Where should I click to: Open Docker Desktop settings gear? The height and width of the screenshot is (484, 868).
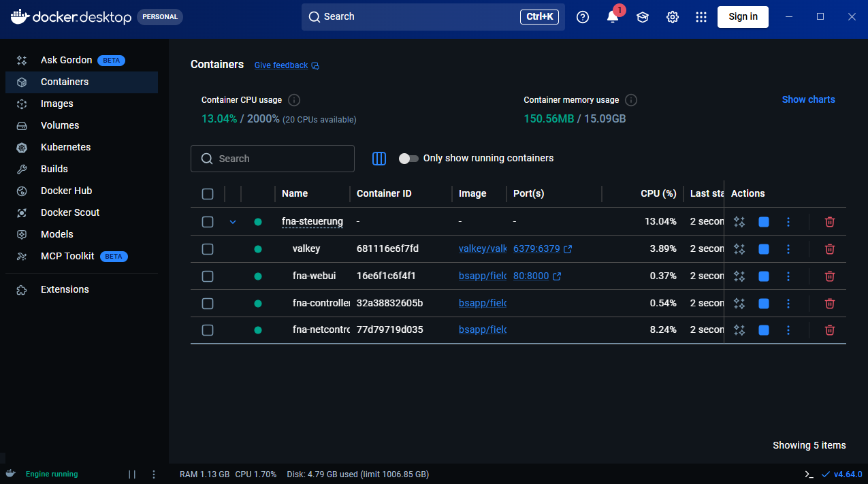pos(673,17)
